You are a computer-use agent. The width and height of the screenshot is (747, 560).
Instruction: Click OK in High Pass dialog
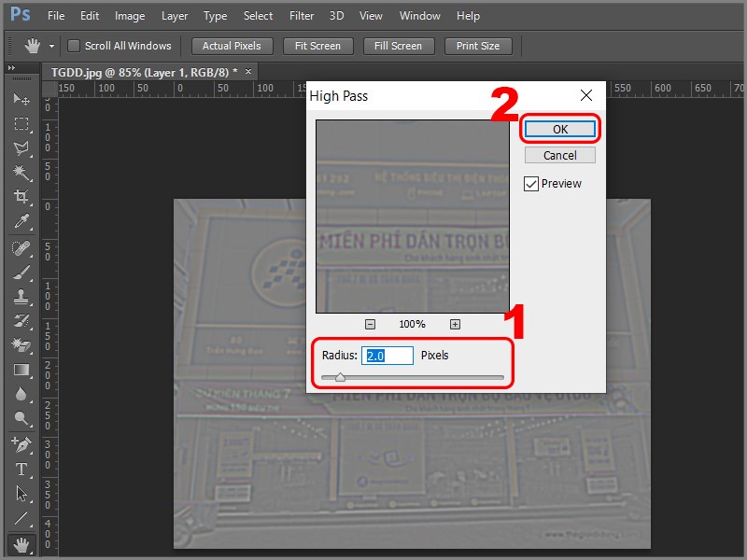560,130
